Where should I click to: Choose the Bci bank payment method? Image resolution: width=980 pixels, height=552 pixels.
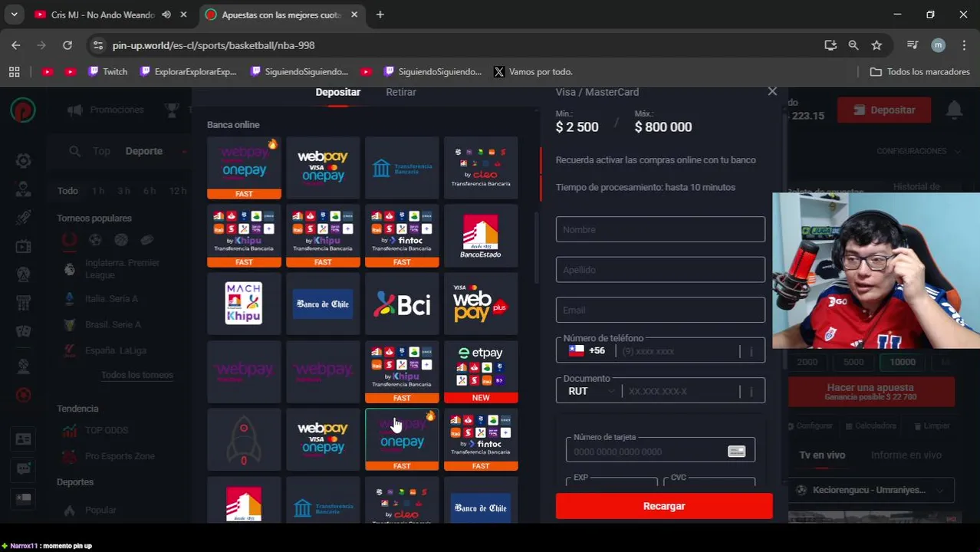point(402,304)
